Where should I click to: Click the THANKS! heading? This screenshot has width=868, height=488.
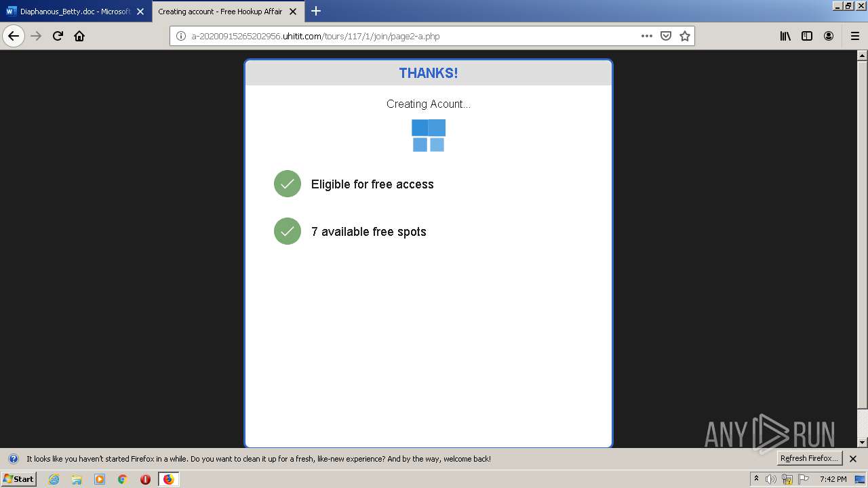tap(429, 73)
